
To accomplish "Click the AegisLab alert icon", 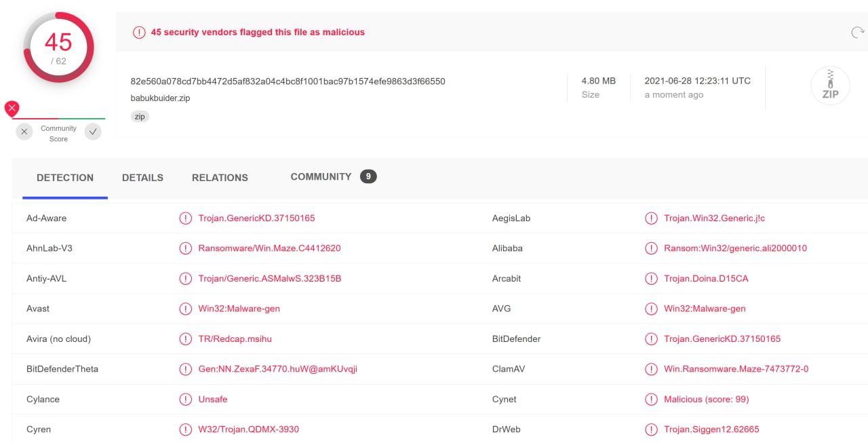I will [651, 218].
